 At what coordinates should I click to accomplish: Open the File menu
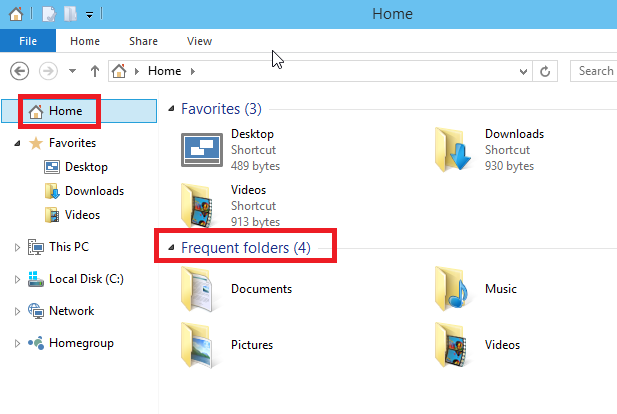point(28,41)
